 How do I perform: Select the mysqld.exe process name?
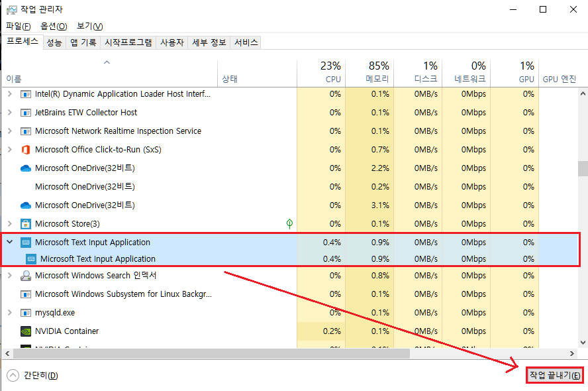[x=55, y=313]
